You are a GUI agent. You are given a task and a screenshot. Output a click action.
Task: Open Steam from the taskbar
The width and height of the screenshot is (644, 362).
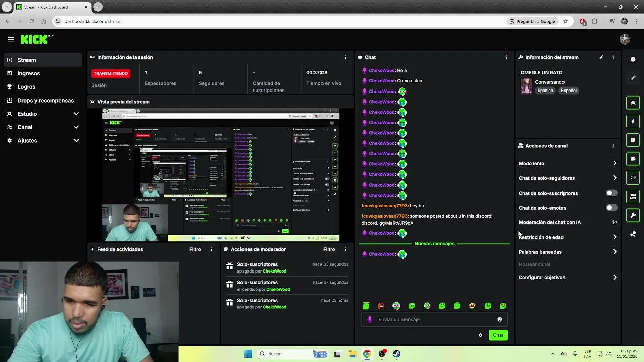click(397, 354)
